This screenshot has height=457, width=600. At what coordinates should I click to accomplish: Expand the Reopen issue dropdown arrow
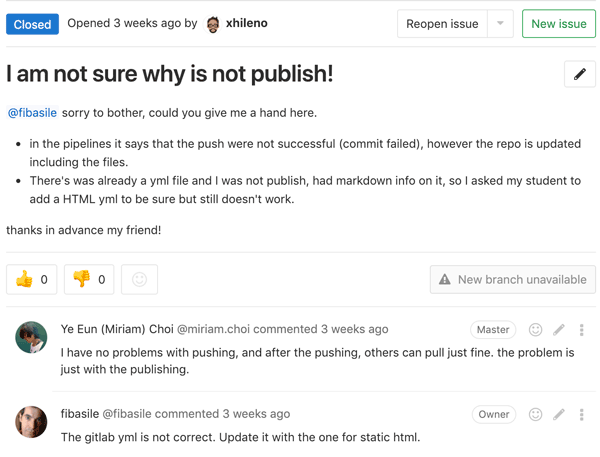tap(500, 24)
